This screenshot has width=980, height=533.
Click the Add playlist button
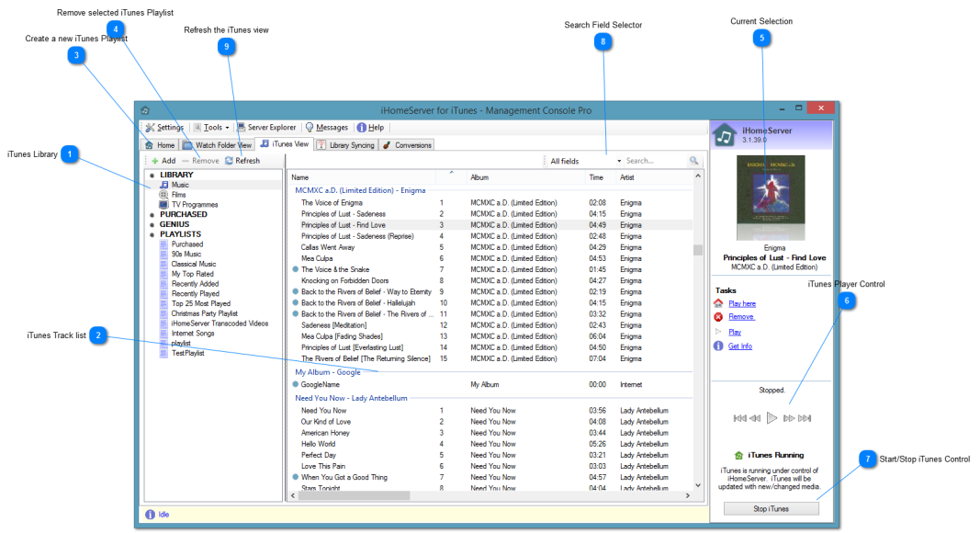click(x=163, y=161)
